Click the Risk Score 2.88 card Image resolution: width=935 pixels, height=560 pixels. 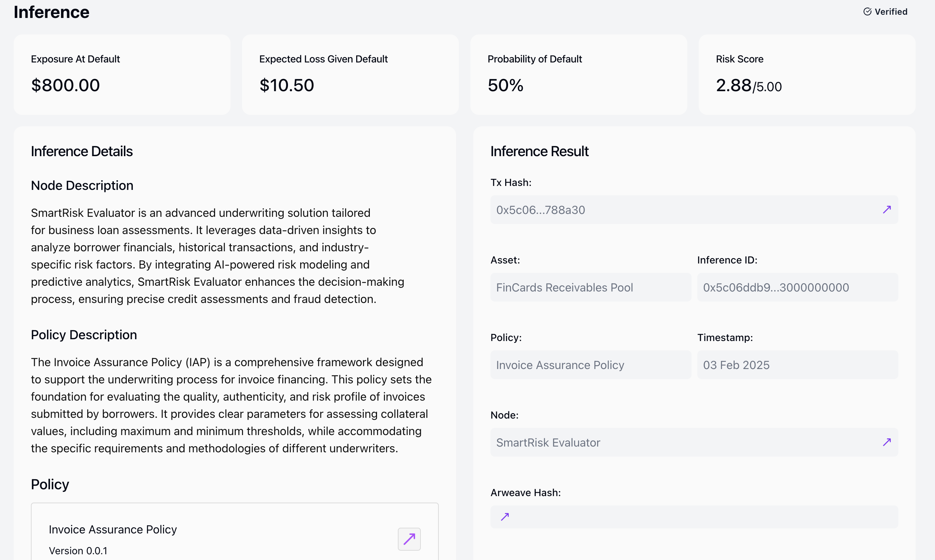(806, 75)
